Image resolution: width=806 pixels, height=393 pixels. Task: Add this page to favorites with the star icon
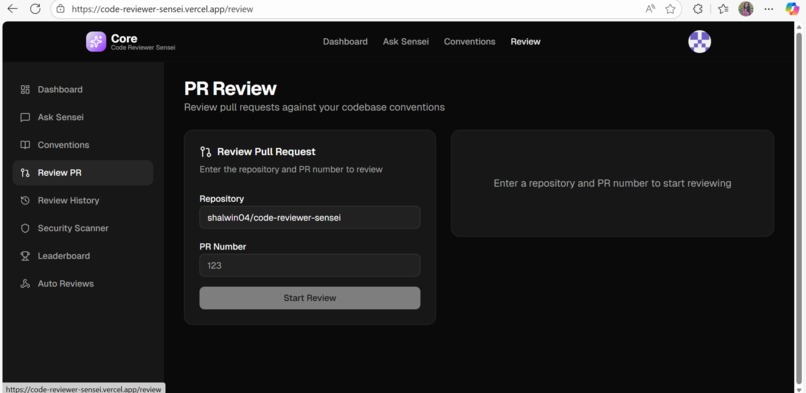[670, 9]
